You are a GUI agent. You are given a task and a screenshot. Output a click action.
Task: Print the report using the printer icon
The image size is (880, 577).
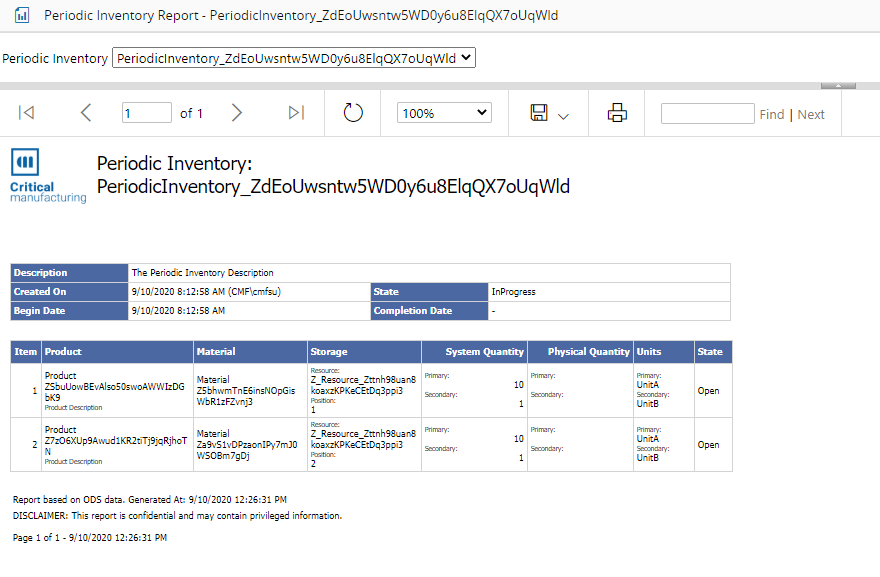click(617, 113)
